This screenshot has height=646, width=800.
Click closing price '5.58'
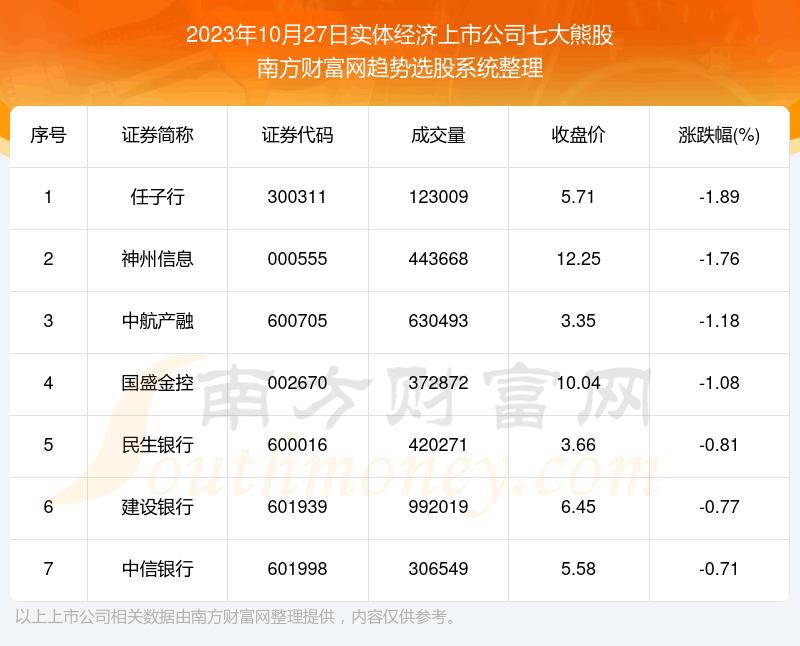click(578, 569)
